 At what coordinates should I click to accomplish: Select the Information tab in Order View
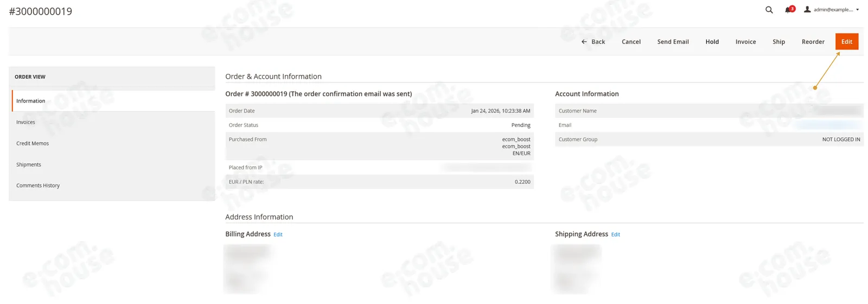pyautogui.click(x=113, y=101)
